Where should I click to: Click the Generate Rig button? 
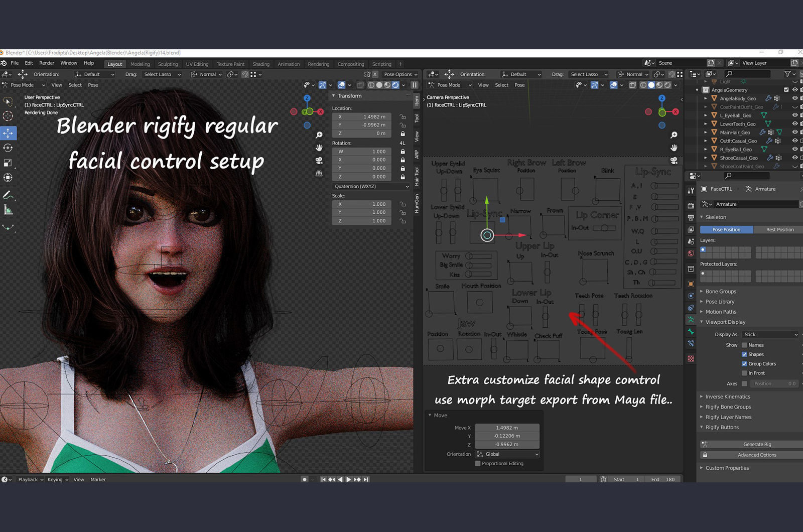(x=751, y=445)
